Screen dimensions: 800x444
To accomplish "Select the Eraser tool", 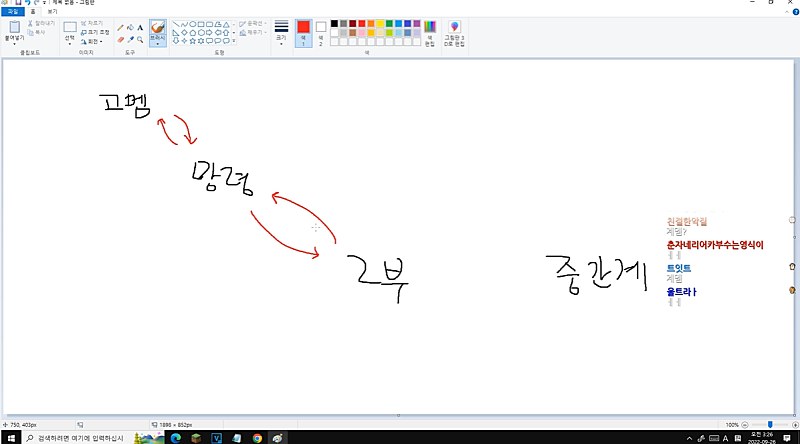I will [x=120, y=39].
